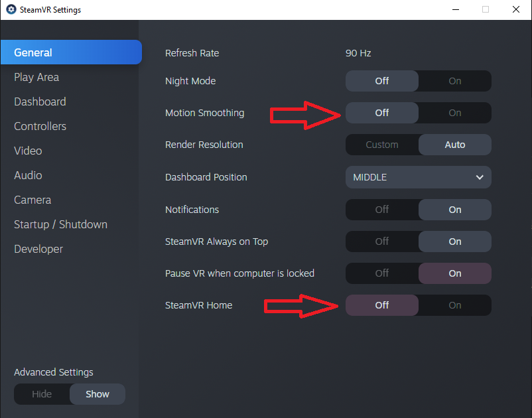Expand the Dashboard Position dropdown

click(418, 177)
